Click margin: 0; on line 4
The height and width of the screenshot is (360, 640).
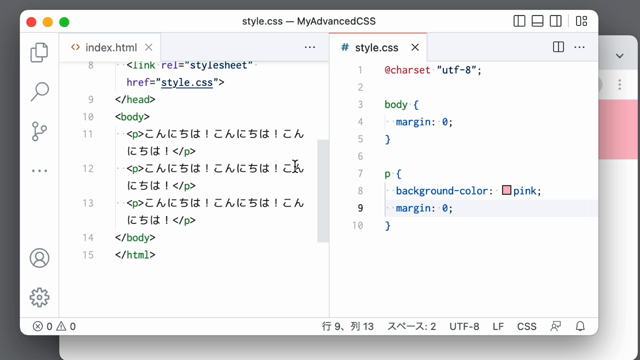[424, 122]
